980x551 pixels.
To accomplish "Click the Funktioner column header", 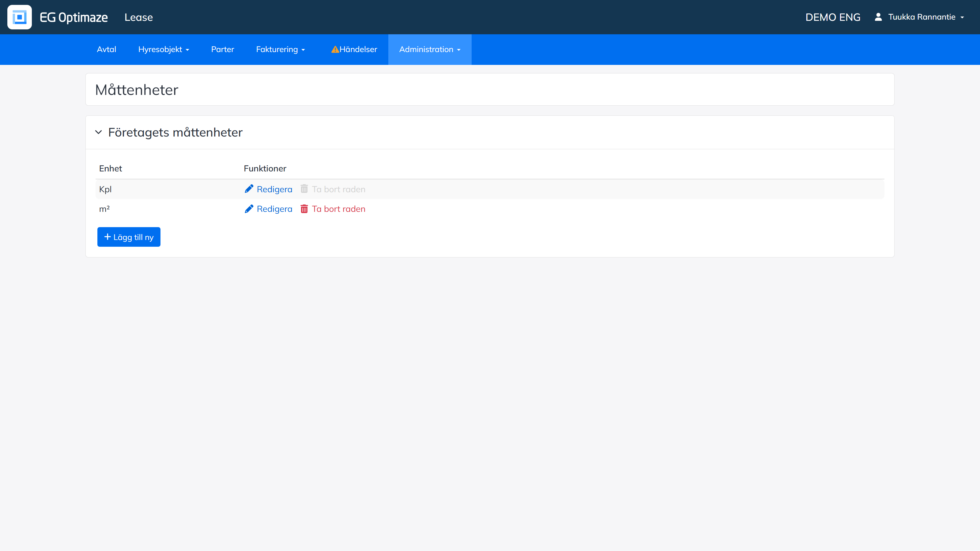I will pos(265,168).
